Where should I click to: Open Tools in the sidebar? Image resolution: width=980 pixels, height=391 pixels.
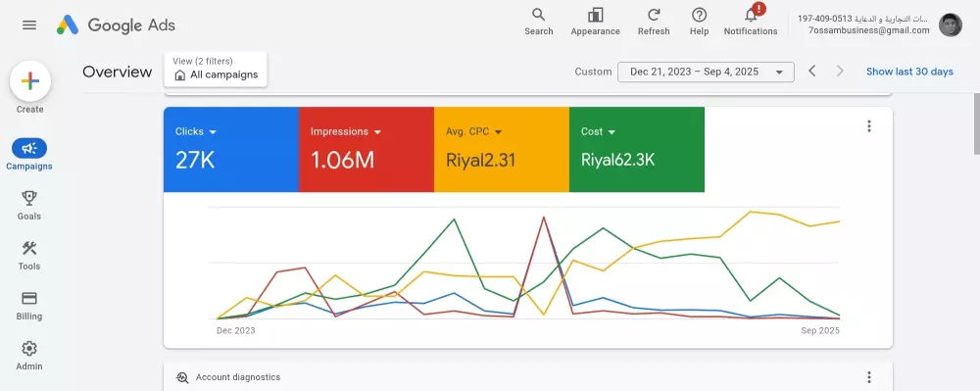click(29, 255)
